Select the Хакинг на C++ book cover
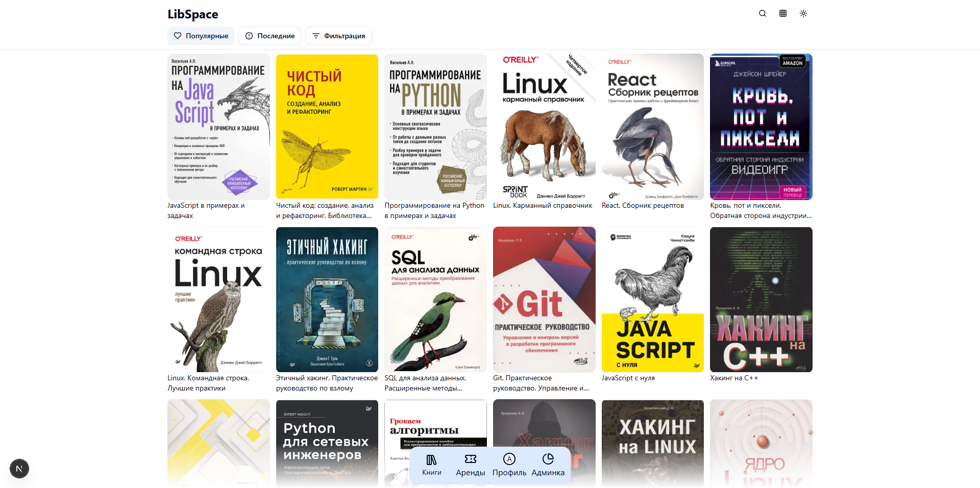This screenshot has width=980, height=488. pos(761,300)
